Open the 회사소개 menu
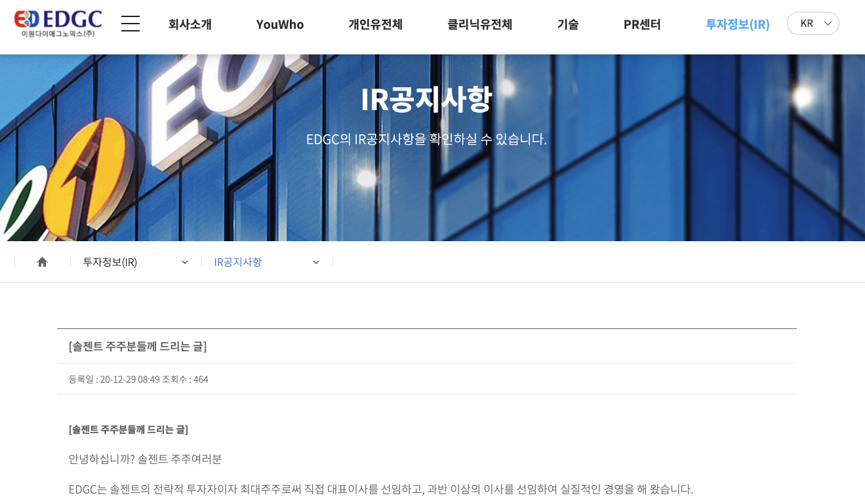 click(190, 24)
